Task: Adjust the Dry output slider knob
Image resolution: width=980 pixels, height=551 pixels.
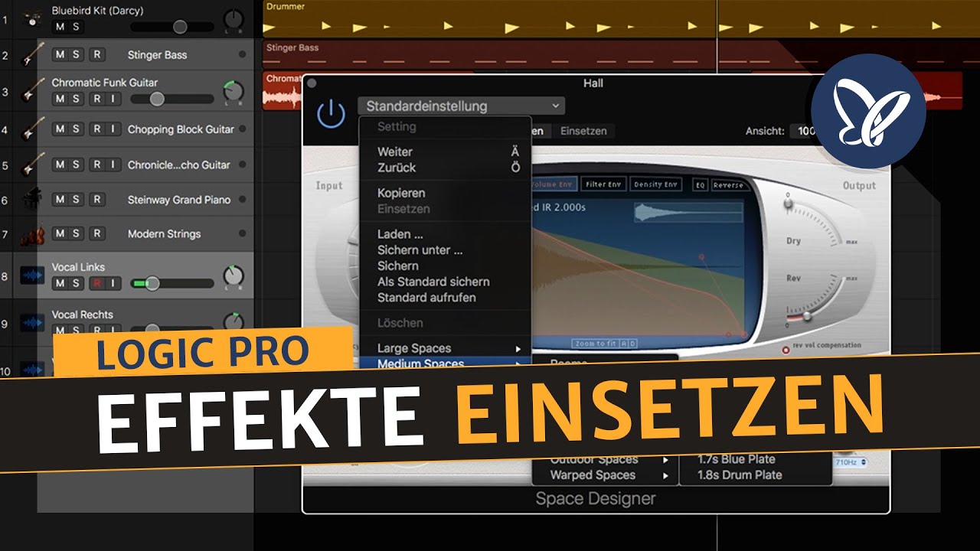Action: click(788, 204)
